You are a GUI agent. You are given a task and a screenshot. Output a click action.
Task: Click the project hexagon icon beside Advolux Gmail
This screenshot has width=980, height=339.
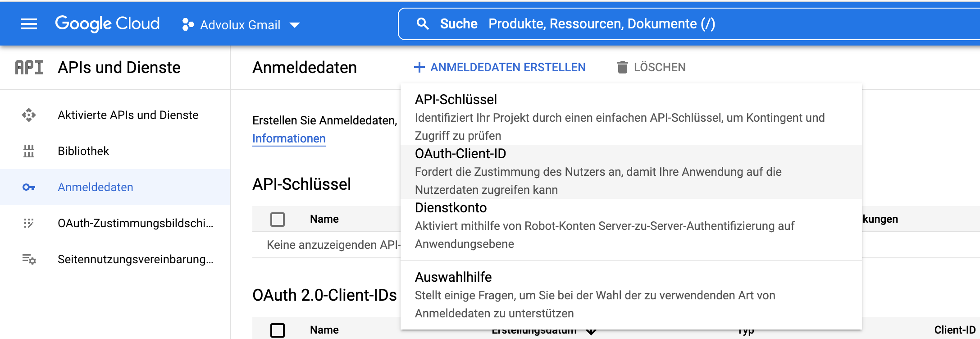(188, 25)
